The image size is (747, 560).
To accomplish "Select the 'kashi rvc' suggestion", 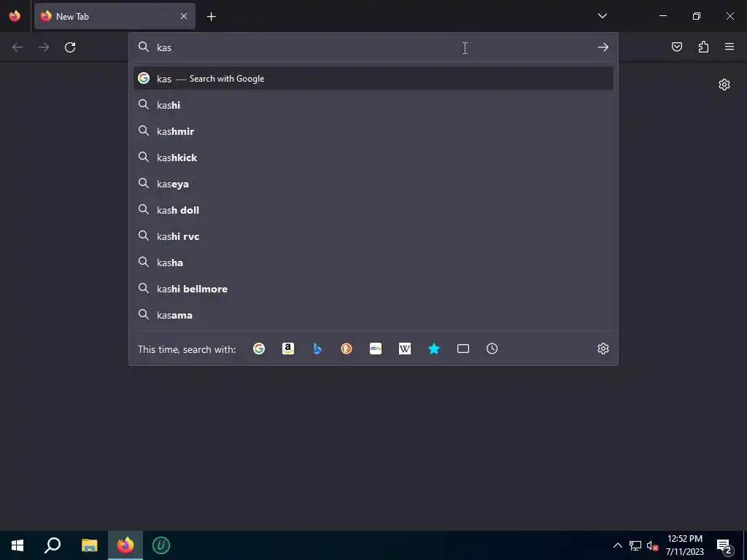I will pos(373,236).
